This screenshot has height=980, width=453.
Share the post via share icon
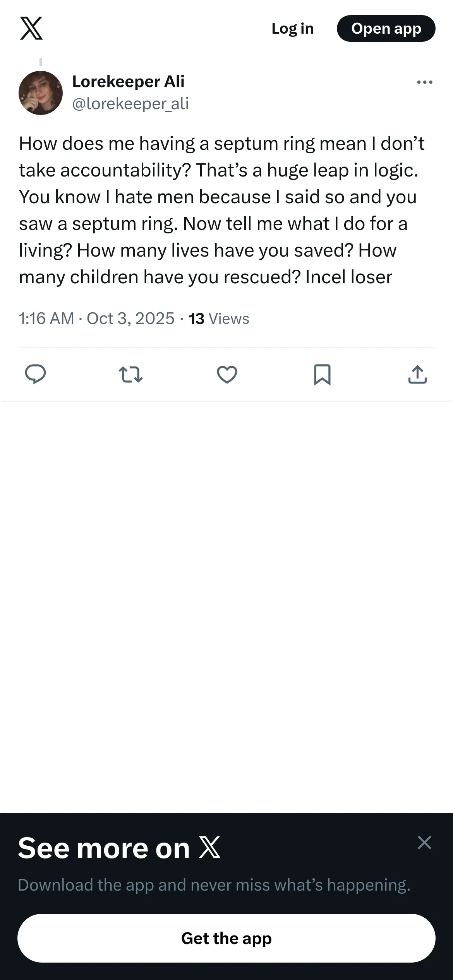417,374
